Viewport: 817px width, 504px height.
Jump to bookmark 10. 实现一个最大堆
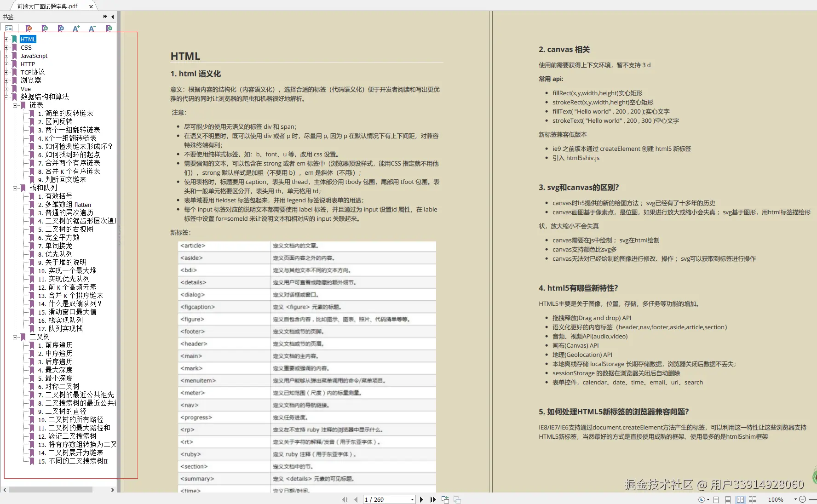(x=67, y=271)
